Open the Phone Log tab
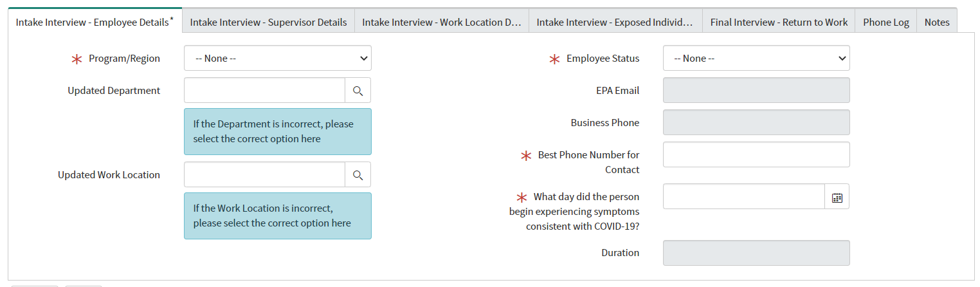This screenshot has height=287, width=980. (885, 22)
